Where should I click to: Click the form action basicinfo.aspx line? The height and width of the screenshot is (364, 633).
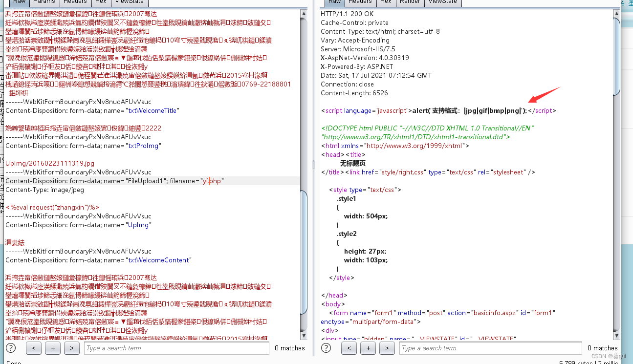[442, 313]
